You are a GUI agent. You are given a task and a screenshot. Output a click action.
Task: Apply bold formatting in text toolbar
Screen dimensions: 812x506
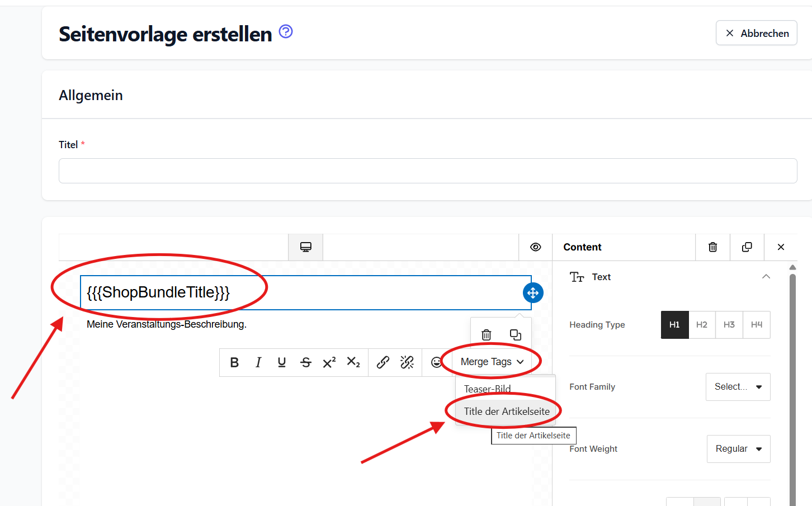pos(234,362)
